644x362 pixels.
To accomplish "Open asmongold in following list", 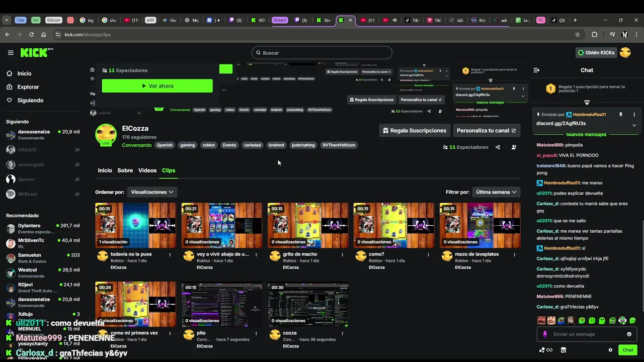I will (x=42, y=164).
